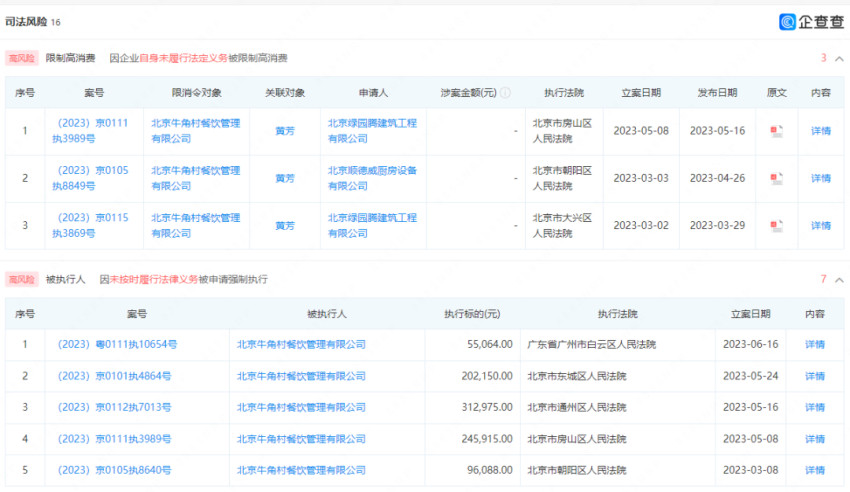Click 北京牛角村餐饮管理有限公司 in 限制高消费 row 2
850x492 pixels.
pyautogui.click(x=196, y=178)
